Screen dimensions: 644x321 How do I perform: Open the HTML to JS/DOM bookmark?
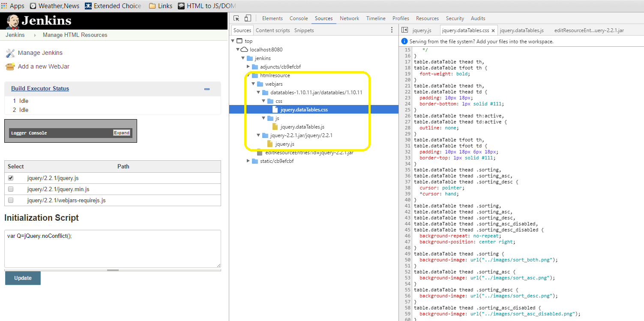click(x=207, y=6)
